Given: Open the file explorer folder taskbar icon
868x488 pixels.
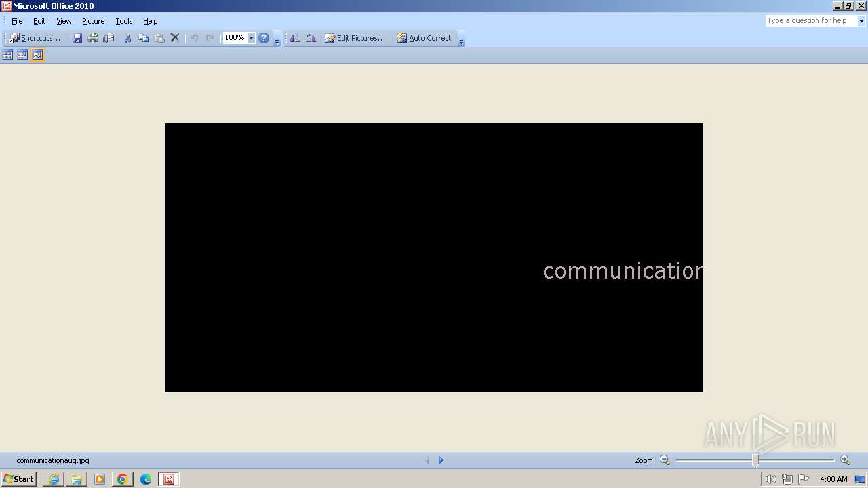Looking at the screenshot, I should 77,479.
